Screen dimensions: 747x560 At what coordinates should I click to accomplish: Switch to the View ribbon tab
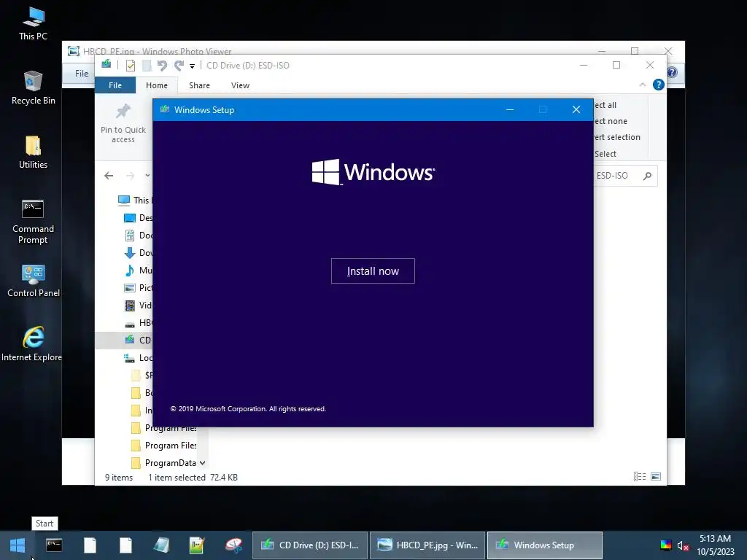point(240,85)
